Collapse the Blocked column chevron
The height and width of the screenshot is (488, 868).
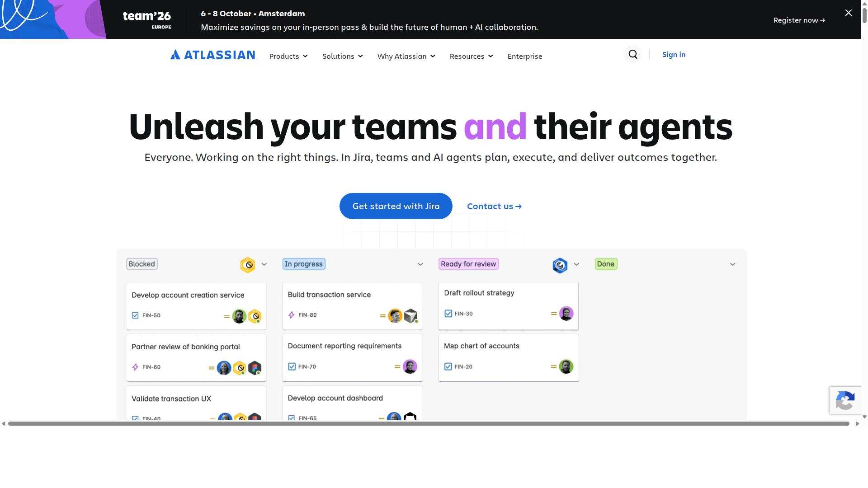click(x=264, y=264)
